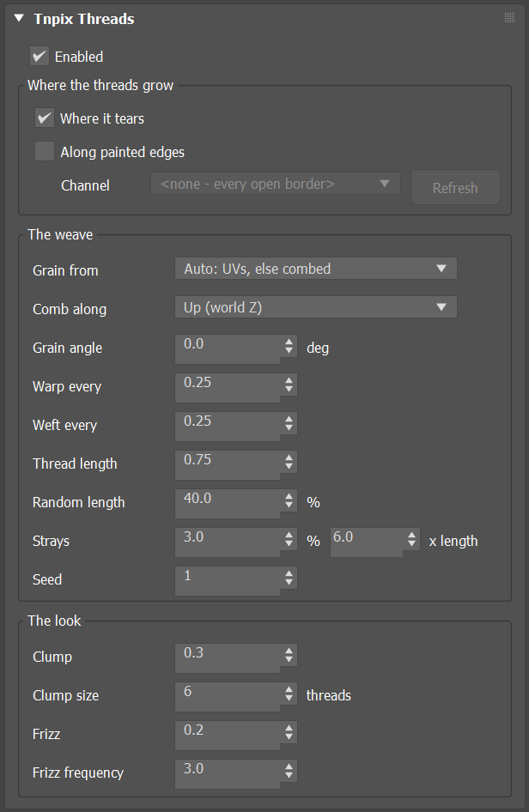Click the Frizz frequency spinner arrows

coord(289,771)
